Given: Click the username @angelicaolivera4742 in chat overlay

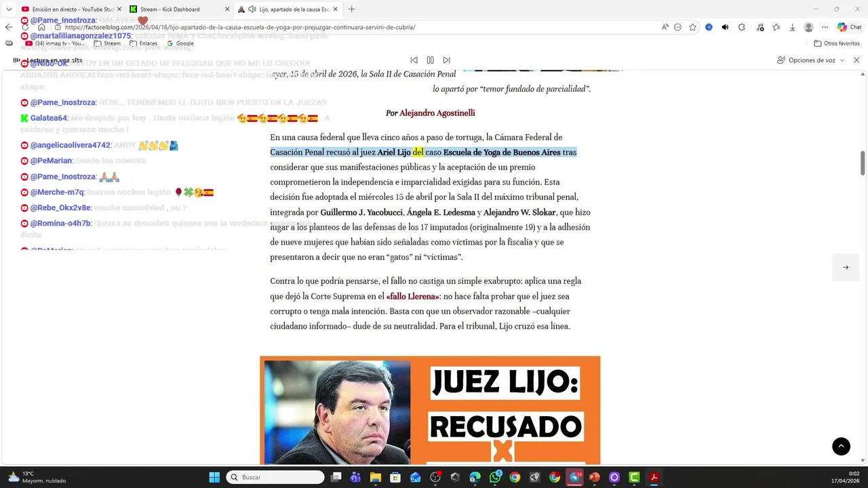Looking at the screenshot, I should (70, 145).
